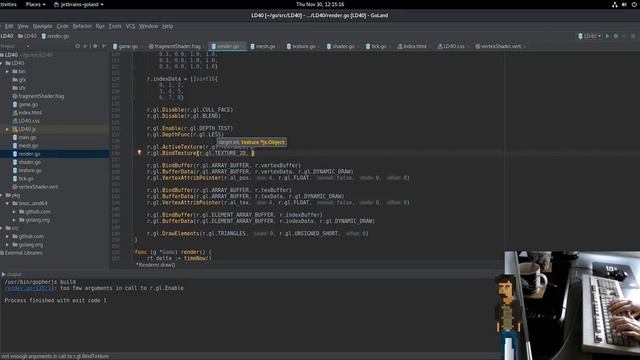Hide the Project panel with the hide icon

pos(104,47)
